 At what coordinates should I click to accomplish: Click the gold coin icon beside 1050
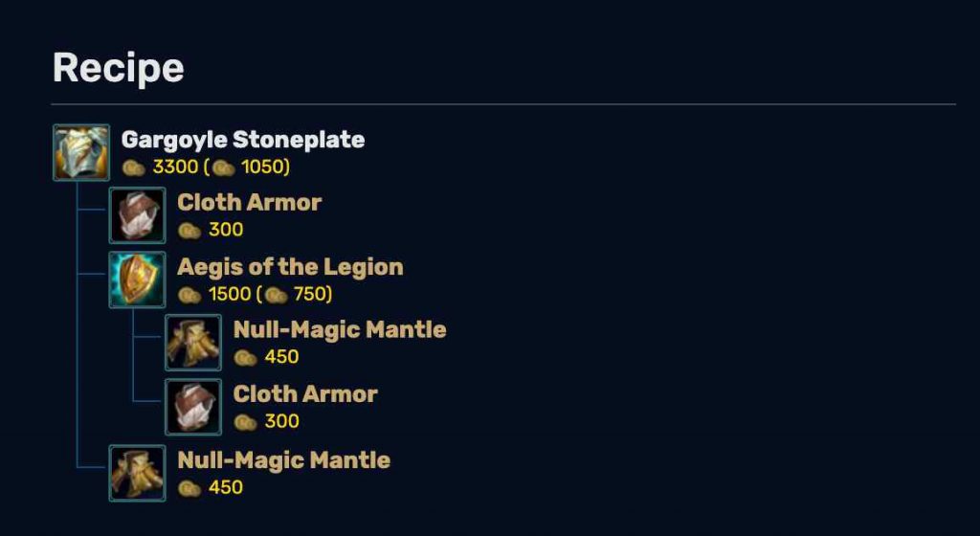coord(223,168)
